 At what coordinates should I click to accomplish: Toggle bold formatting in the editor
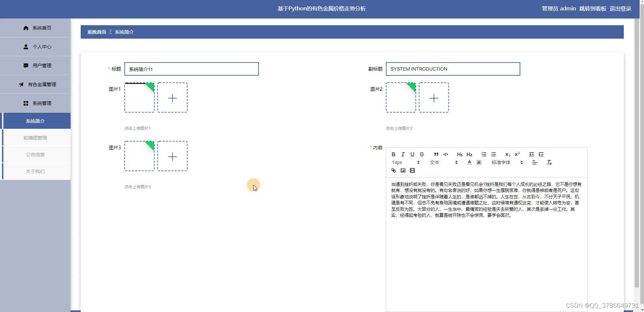(x=393, y=154)
